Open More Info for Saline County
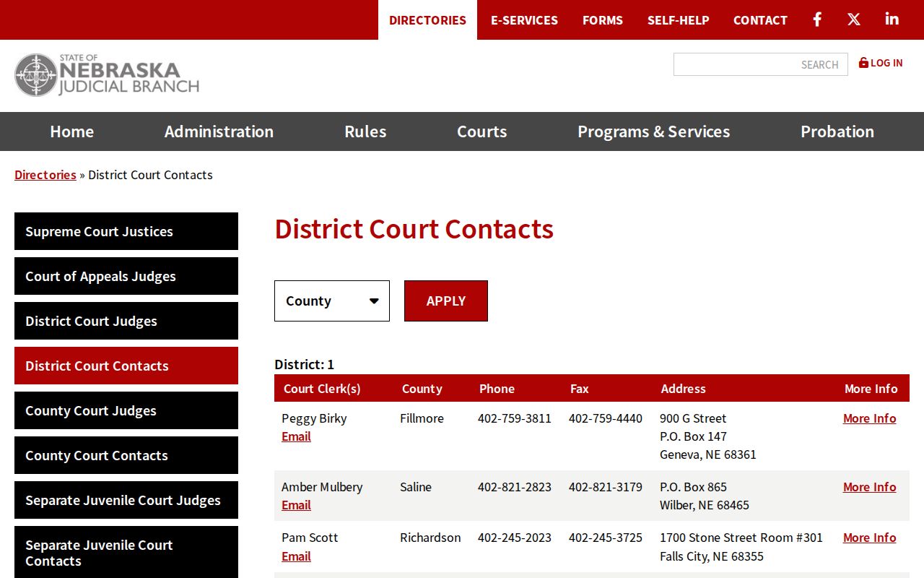Image resolution: width=924 pixels, height=578 pixels. (869, 487)
